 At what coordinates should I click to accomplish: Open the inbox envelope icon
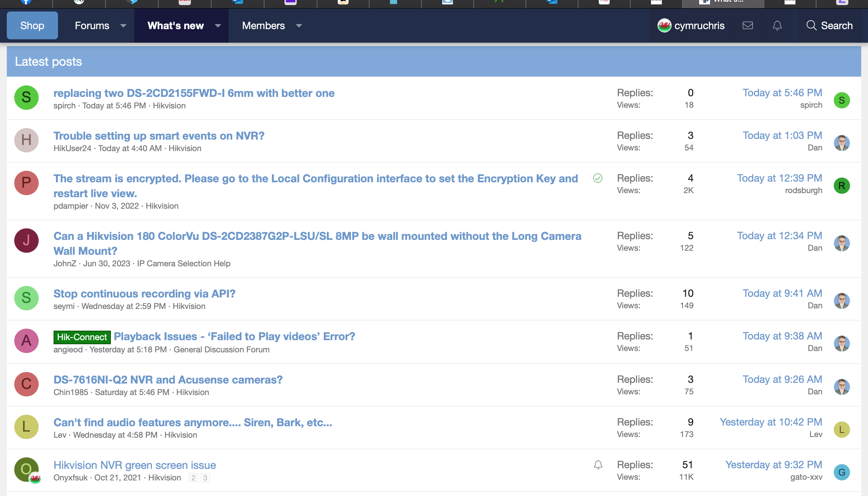point(748,25)
